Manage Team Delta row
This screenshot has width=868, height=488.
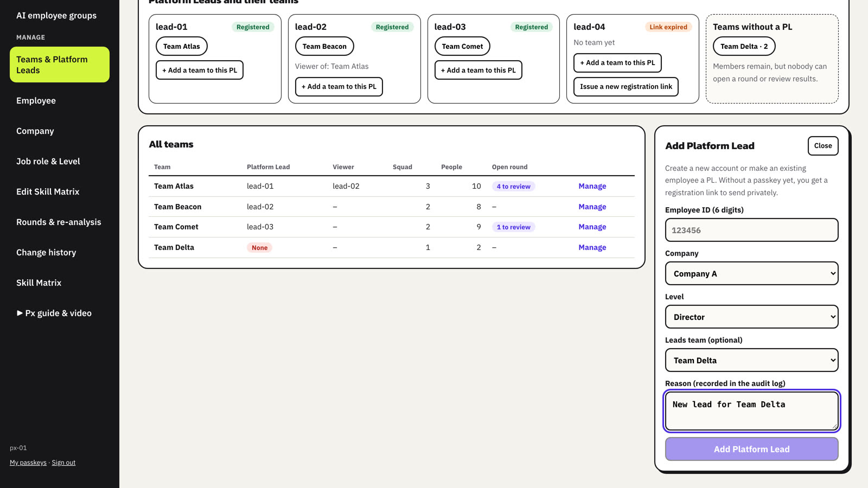coord(592,247)
